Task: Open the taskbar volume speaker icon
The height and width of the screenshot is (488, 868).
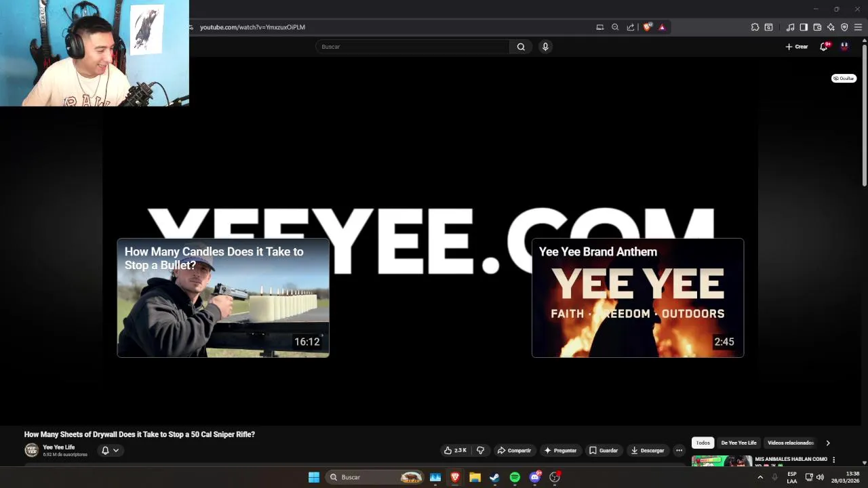Action: pos(821,477)
